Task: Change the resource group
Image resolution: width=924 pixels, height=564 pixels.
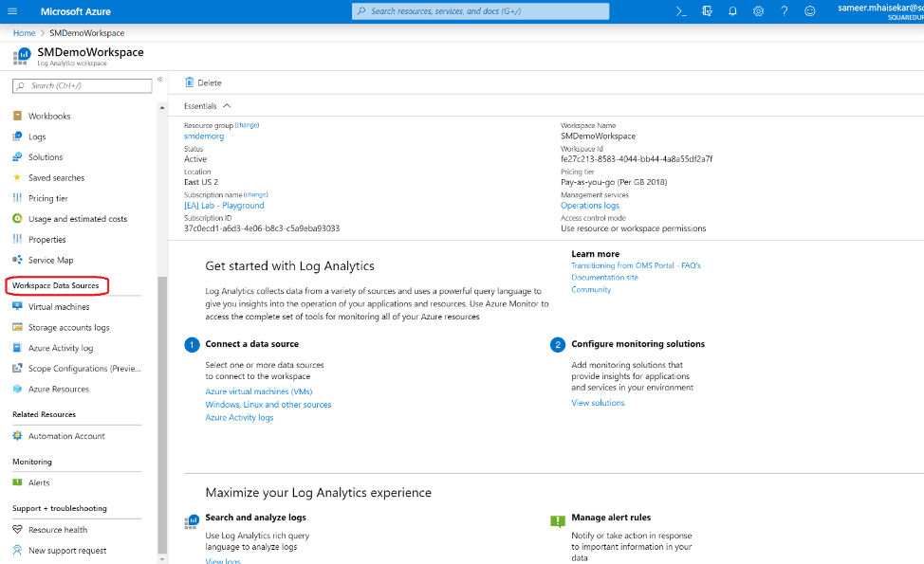Action: click(247, 125)
